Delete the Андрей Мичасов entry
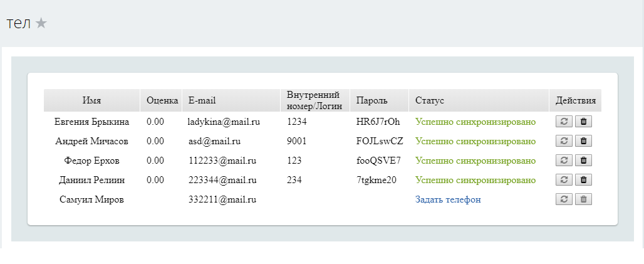Viewport: 644px width, 264px height. 583,141
